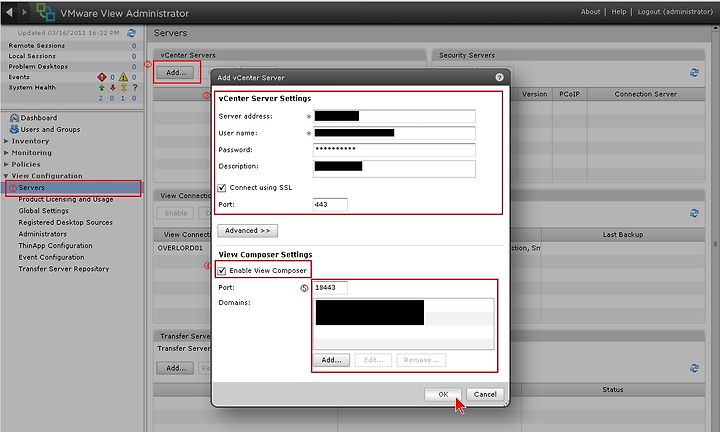Select the OVERLORD01 connection server row
The width and height of the screenshot is (720, 432).
180,248
